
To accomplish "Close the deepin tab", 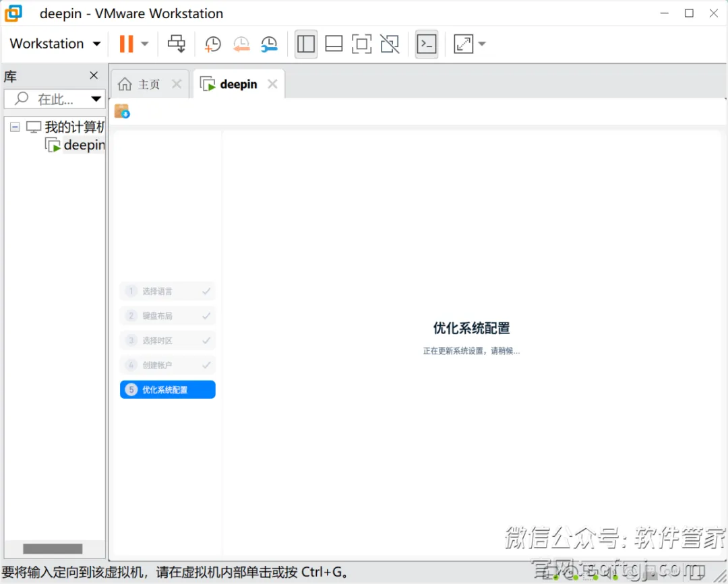I will [x=272, y=84].
